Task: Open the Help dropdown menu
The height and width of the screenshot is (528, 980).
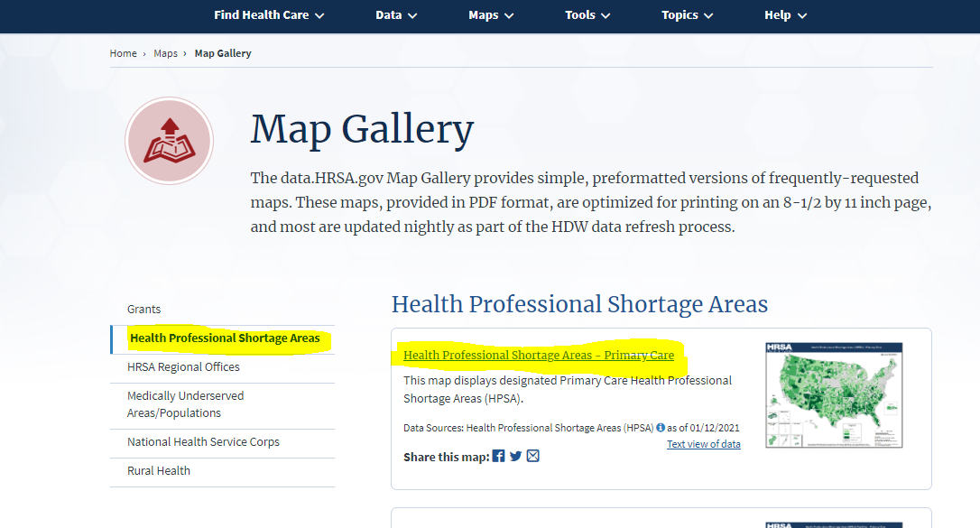Action: (x=785, y=15)
